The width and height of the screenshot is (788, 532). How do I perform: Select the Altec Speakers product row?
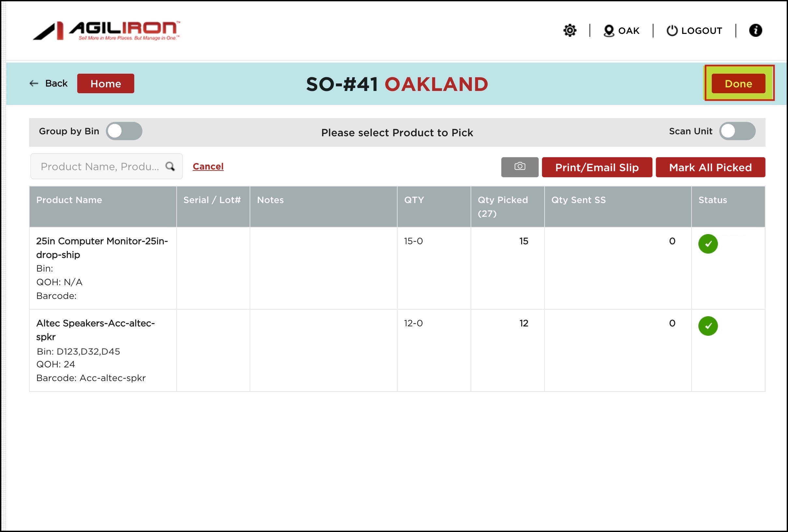(95, 330)
